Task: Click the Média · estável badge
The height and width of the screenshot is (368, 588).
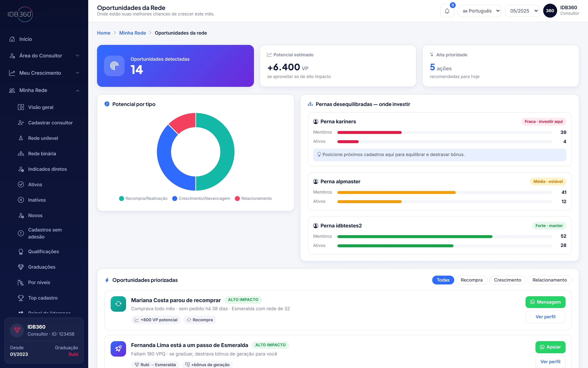Action: (x=548, y=182)
